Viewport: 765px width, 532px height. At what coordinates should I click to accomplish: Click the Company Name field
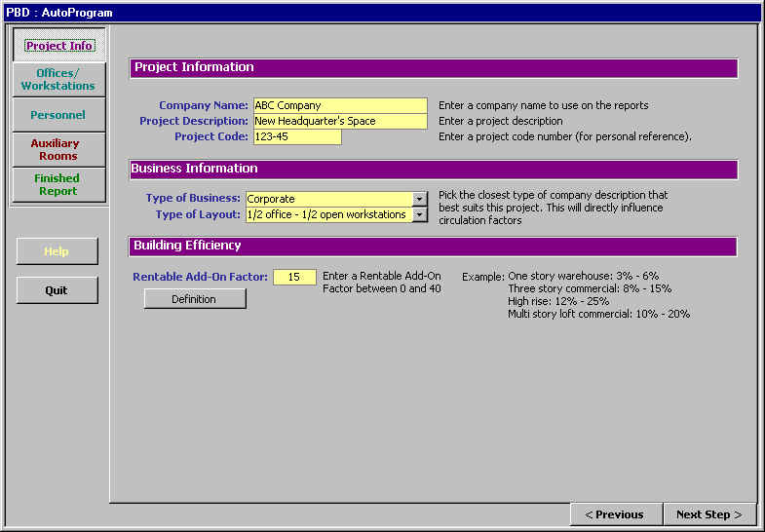pyautogui.click(x=339, y=105)
